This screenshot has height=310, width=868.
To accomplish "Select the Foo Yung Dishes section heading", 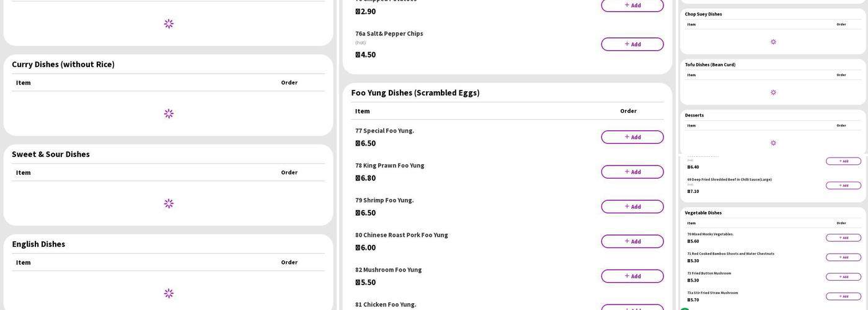I will pyautogui.click(x=415, y=92).
